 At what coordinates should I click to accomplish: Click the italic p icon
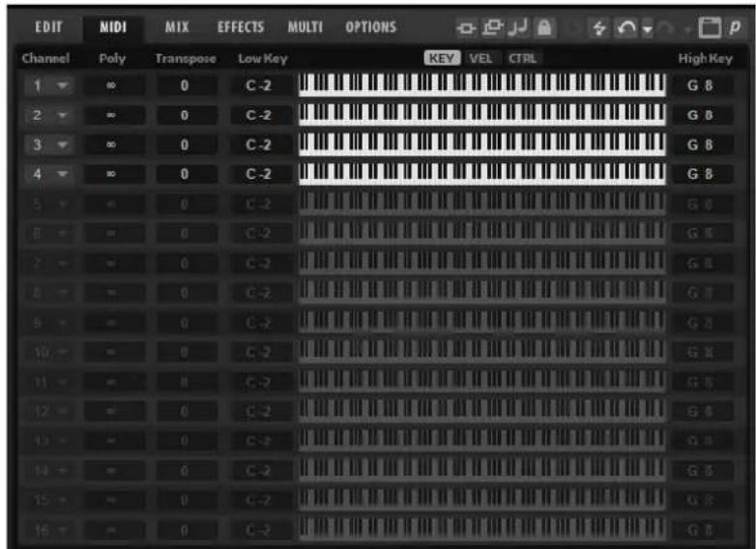click(x=735, y=27)
